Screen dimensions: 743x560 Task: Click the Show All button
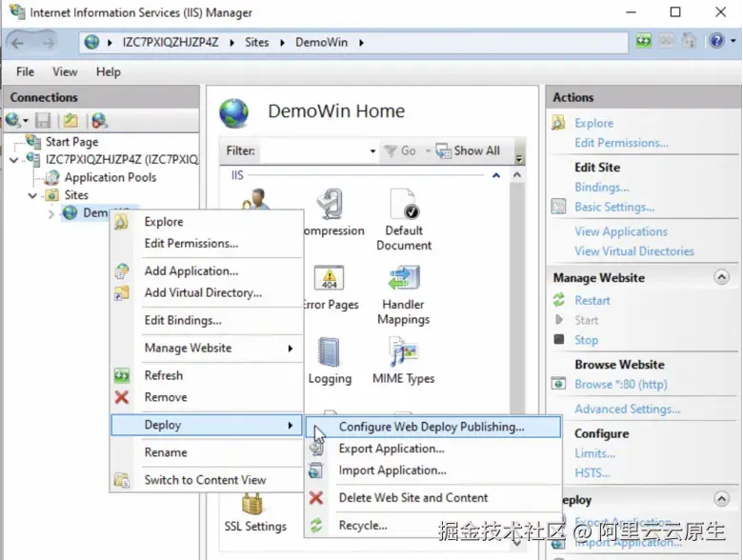click(x=468, y=151)
